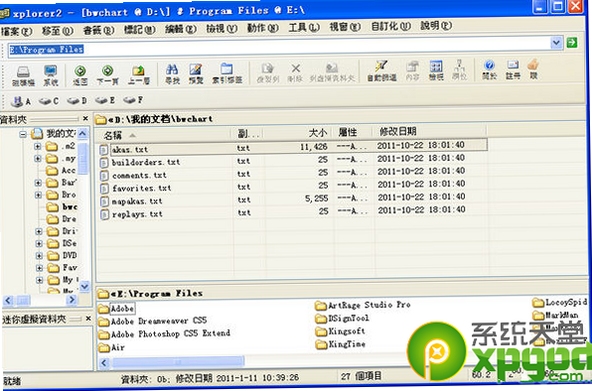Select the Adobe Dreamweaver CS5 folder

[153, 321]
